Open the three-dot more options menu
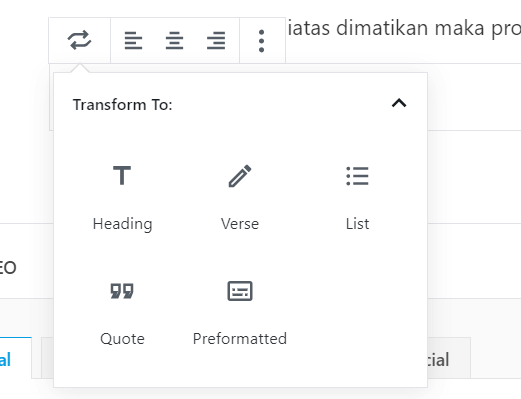The image size is (521, 399). (x=262, y=41)
